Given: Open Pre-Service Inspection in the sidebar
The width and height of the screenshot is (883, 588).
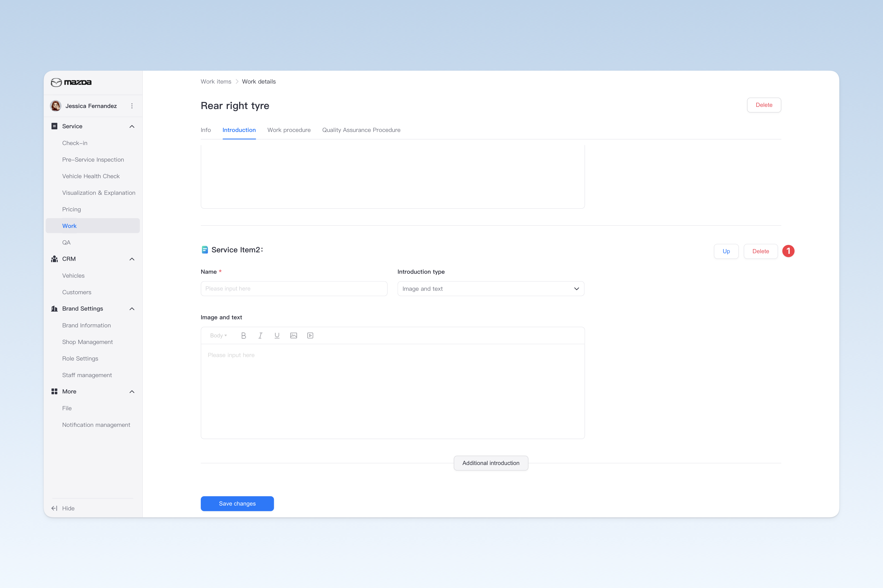Looking at the screenshot, I should (93, 160).
